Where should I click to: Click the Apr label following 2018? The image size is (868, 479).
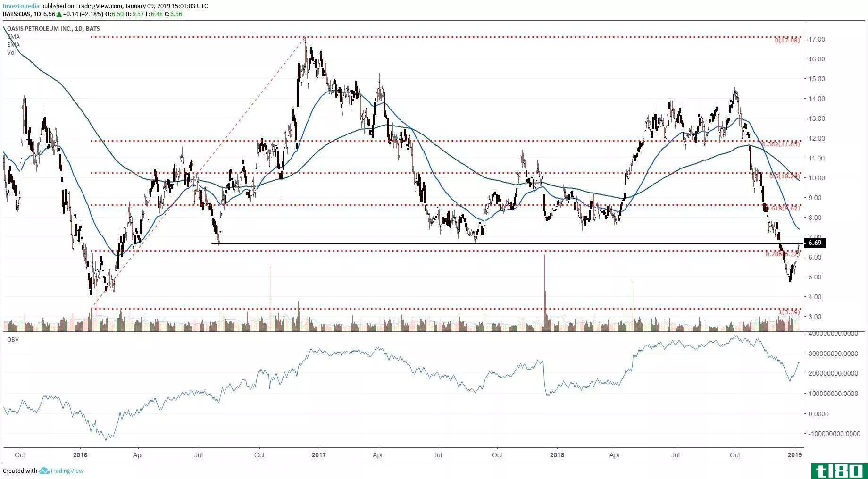(615, 455)
